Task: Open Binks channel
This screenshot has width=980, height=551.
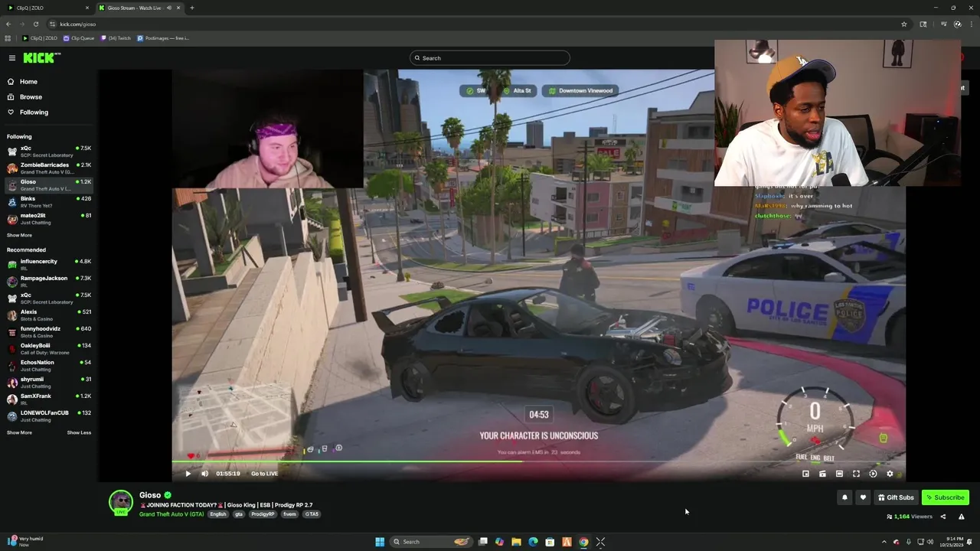Action: pos(49,202)
